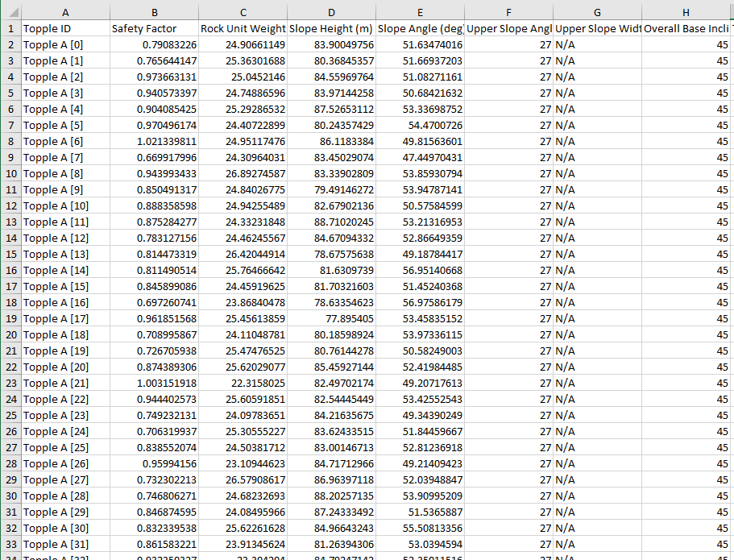Select row 1 header
The height and width of the screenshot is (560, 734).
click(x=10, y=28)
